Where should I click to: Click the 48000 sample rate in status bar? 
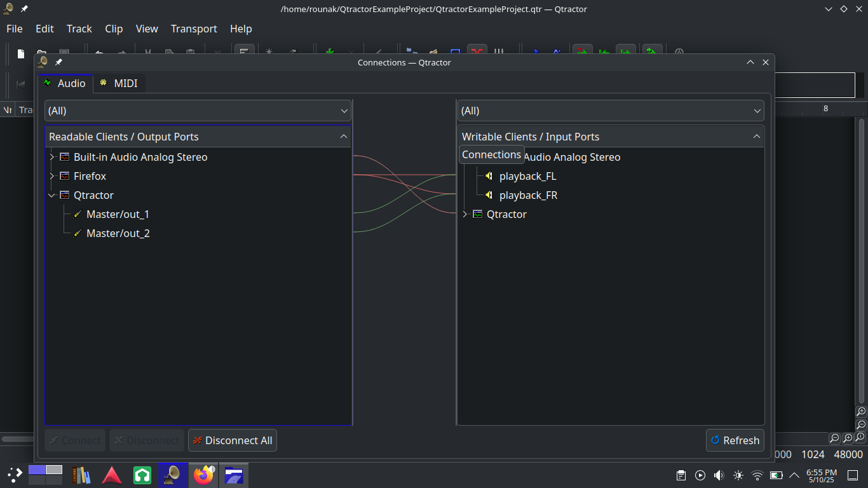pos(848,454)
